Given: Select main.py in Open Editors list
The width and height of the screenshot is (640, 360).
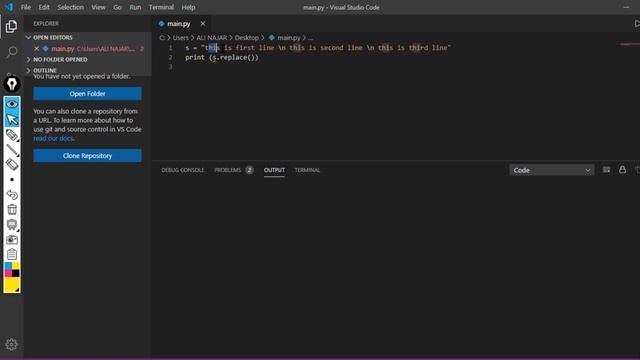Looking at the screenshot, I should 88,49.
